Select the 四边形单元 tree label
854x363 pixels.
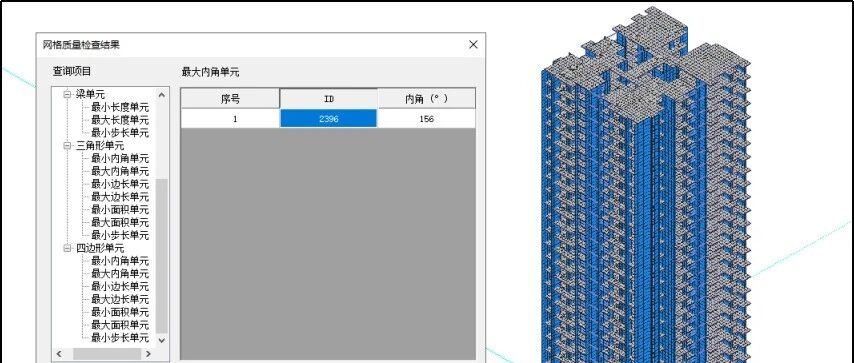click(x=100, y=248)
